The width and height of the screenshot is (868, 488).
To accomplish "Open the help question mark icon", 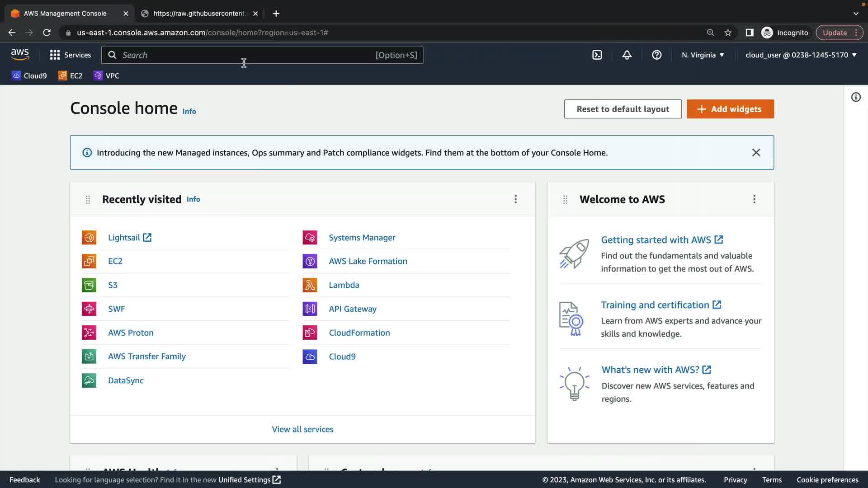I will pos(656,55).
